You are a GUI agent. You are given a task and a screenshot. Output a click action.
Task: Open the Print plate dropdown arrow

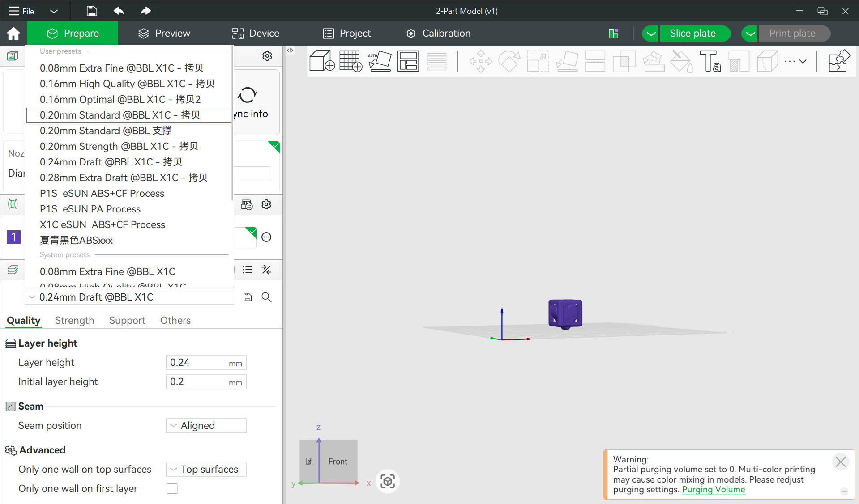751,34
